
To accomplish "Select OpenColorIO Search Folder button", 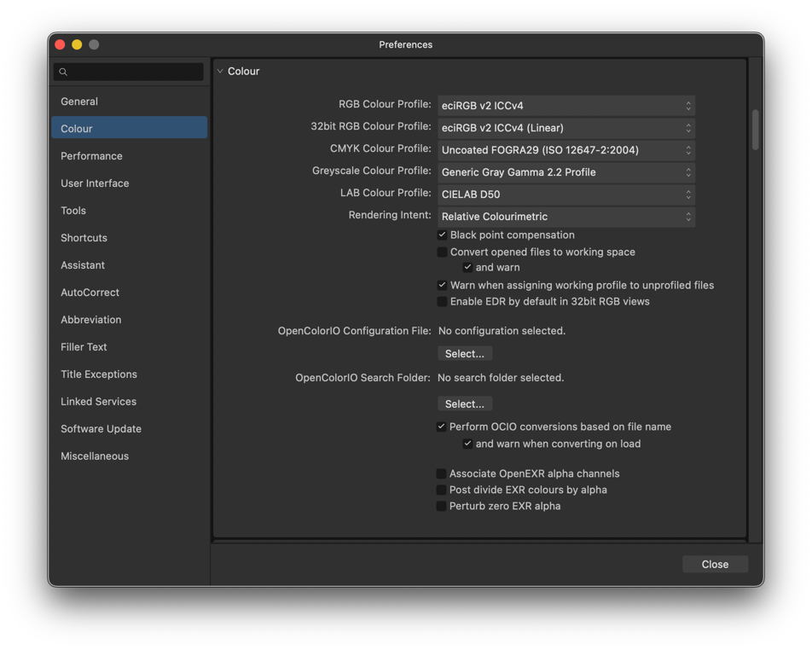I will pos(465,404).
